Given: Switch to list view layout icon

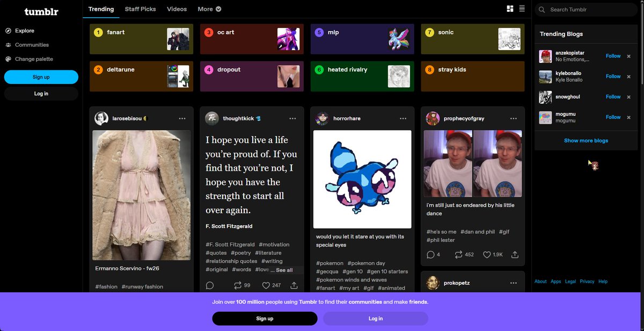Looking at the screenshot, I should point(522,9).
